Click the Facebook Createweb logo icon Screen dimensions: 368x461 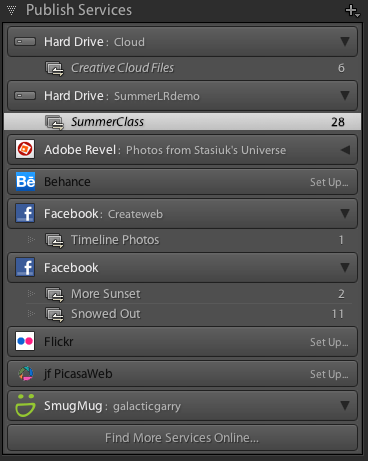[25, 213]
